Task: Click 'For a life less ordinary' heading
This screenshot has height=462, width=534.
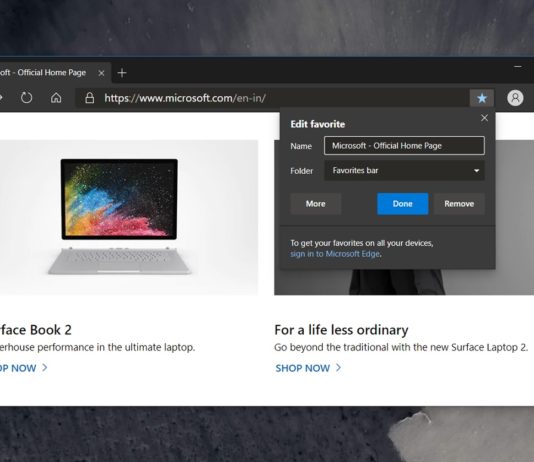Action: point(341,330)
